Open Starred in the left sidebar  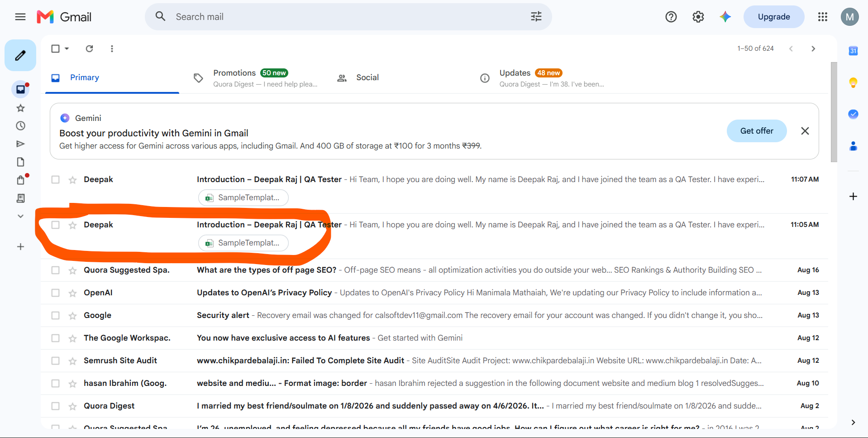[x=20, y=108]
